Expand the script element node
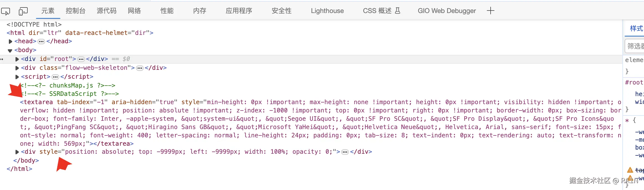644x190 pixels. pyautogui.click(x=17, y=77)
